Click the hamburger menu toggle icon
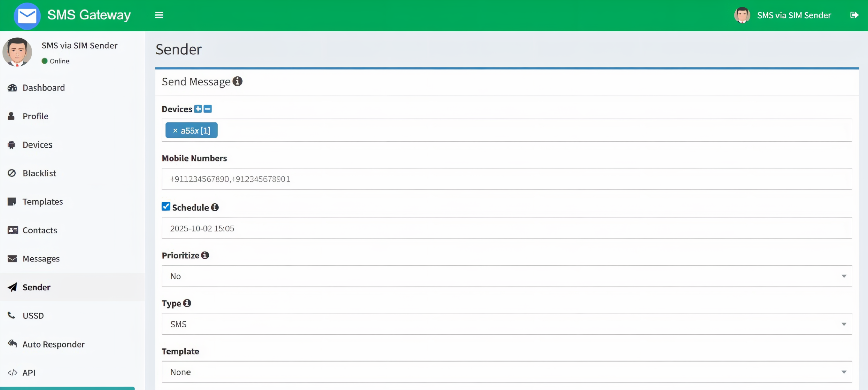 point(159,15)
